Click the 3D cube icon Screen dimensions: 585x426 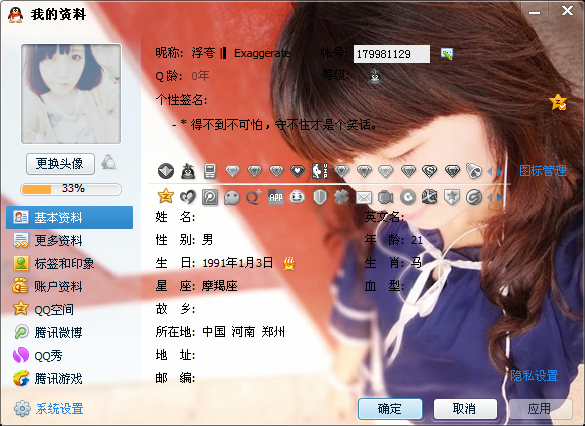tap(429, 197)
